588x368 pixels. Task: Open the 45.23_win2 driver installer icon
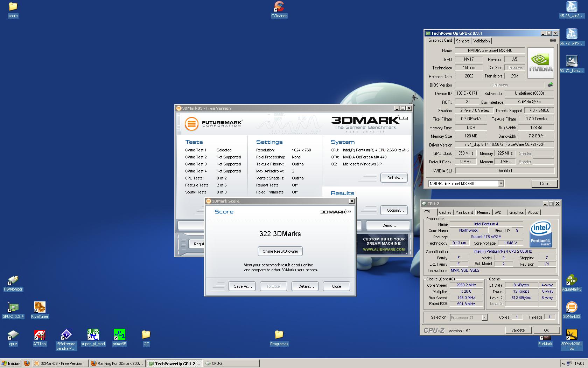572,10
